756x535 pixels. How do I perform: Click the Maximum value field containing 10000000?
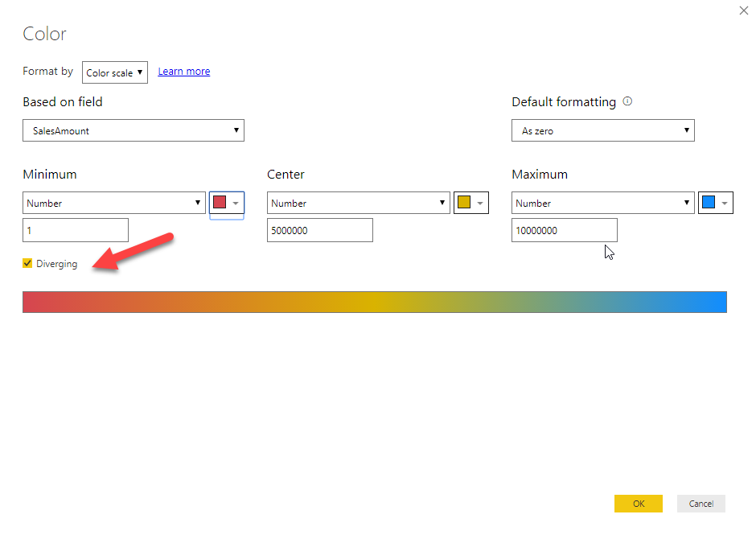[x=565, y=230]
